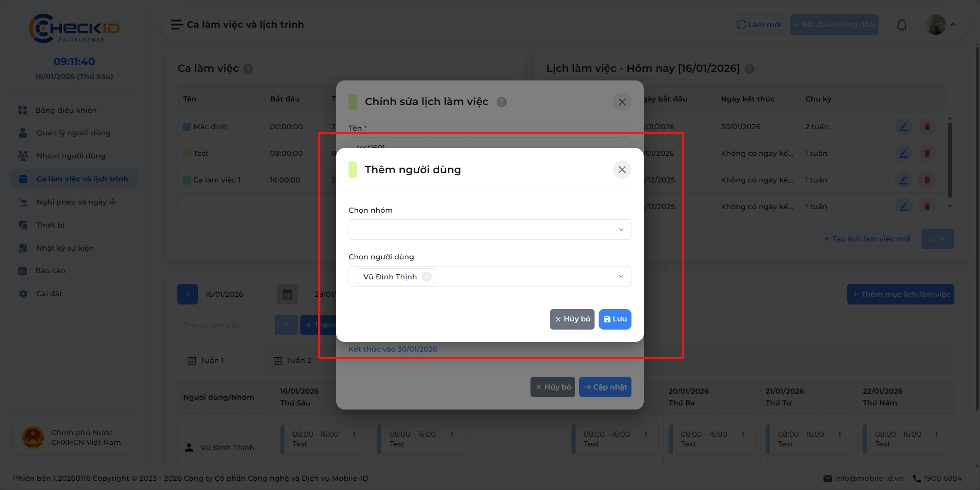
Task: Click the info@mobile-id.vn email link
Action: (863, 478)
